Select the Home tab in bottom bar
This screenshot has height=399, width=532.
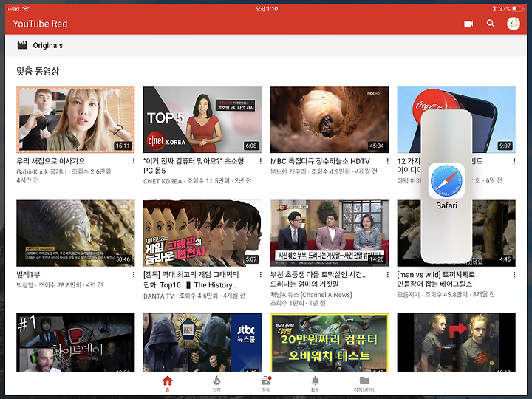coord(167,383)
